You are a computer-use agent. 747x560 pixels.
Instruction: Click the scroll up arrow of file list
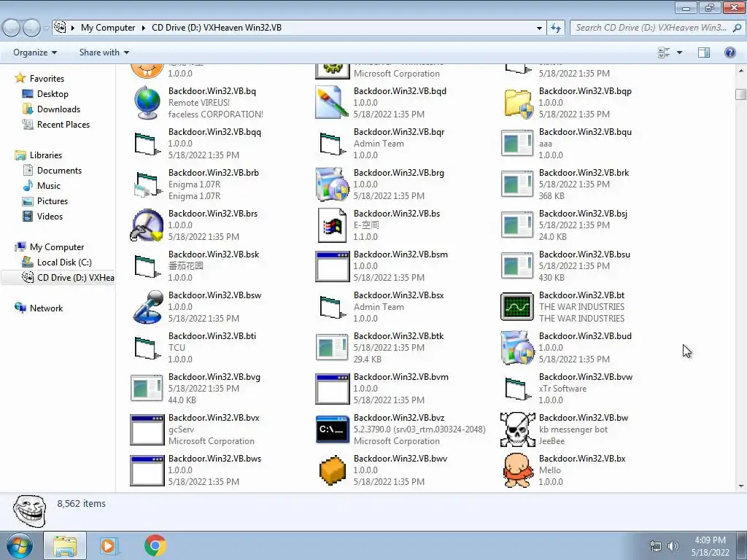click(x=740, y=71)
